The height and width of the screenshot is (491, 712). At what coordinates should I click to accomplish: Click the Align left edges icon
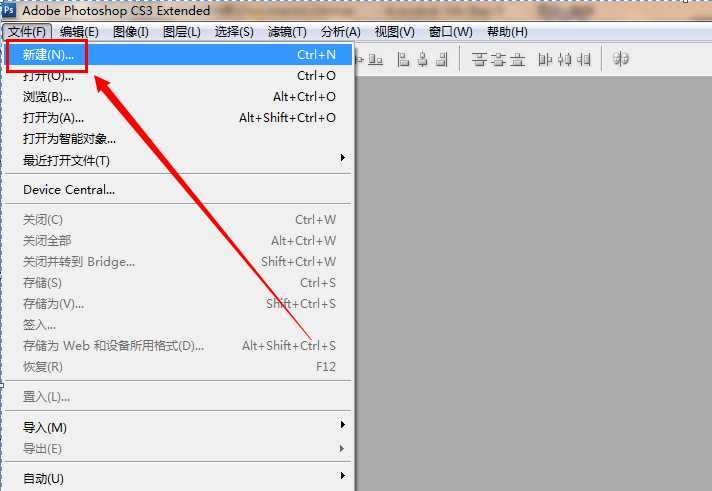403,59
